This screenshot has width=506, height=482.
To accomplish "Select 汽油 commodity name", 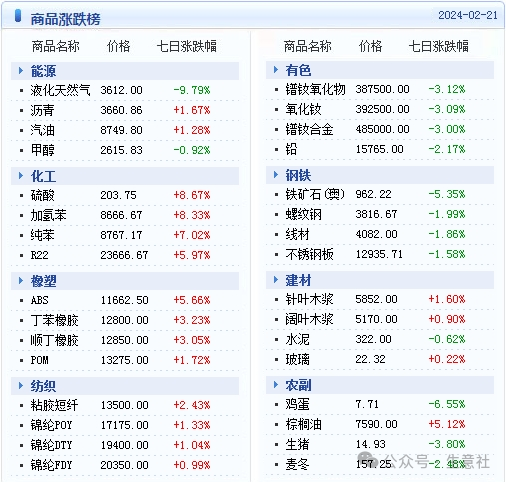I will pyautogui.click(x=42, y=130).
